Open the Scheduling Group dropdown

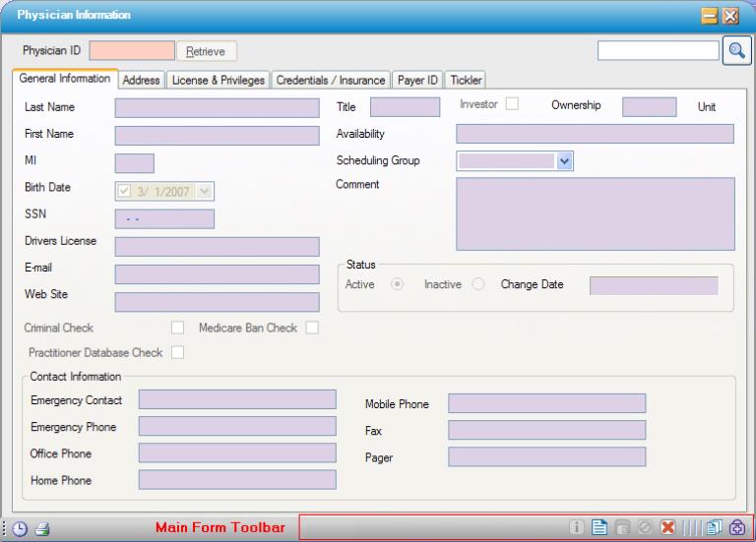click(564, 160)
